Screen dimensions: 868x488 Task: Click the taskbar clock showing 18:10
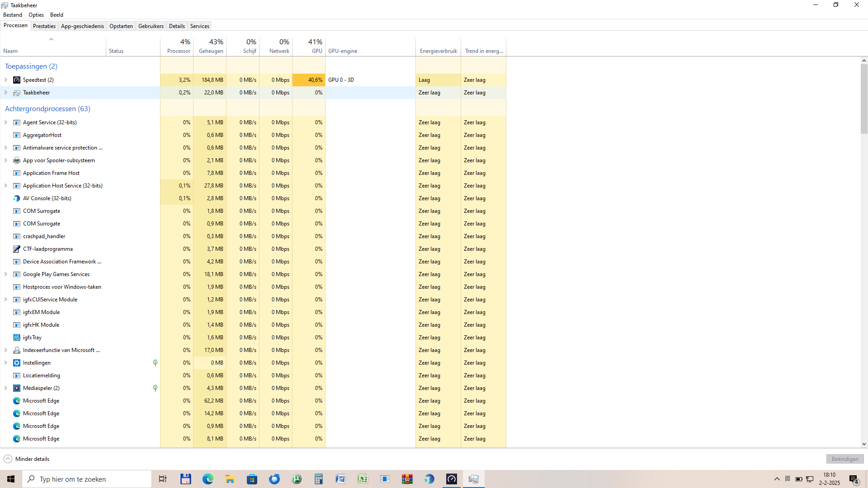[x=829, y=479]
